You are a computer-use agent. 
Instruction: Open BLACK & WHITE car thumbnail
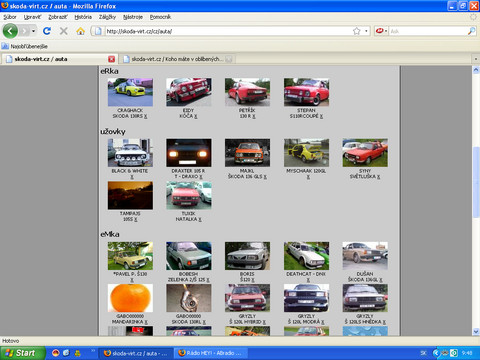coord(130,153)
